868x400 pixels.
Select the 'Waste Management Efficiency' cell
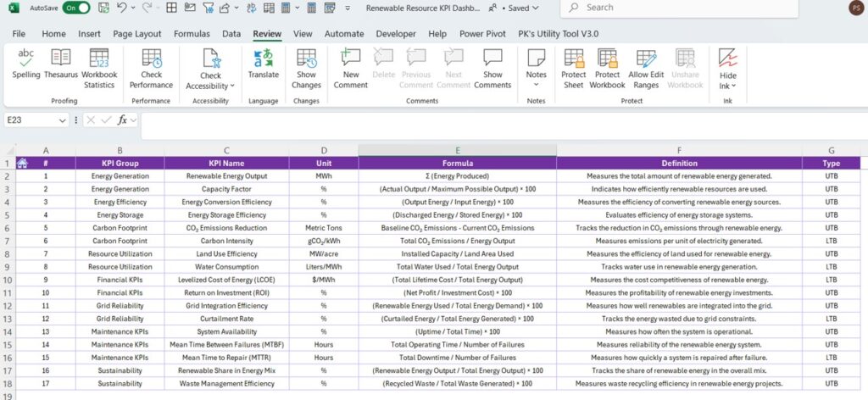coord(227,383)
